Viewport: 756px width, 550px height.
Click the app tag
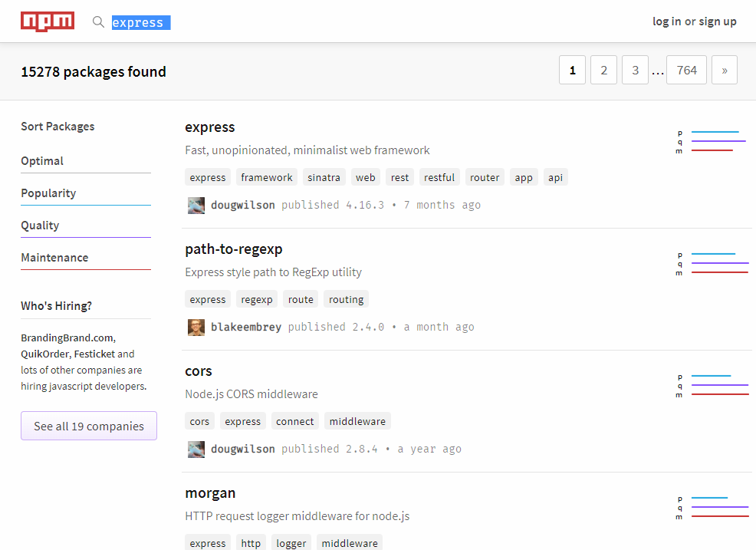coord(523,177)
